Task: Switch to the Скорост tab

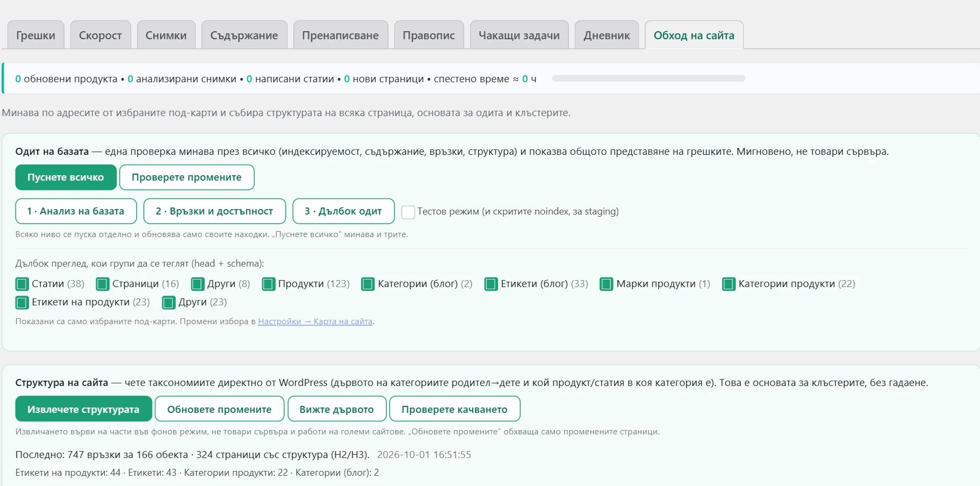Action: [100, 35]
